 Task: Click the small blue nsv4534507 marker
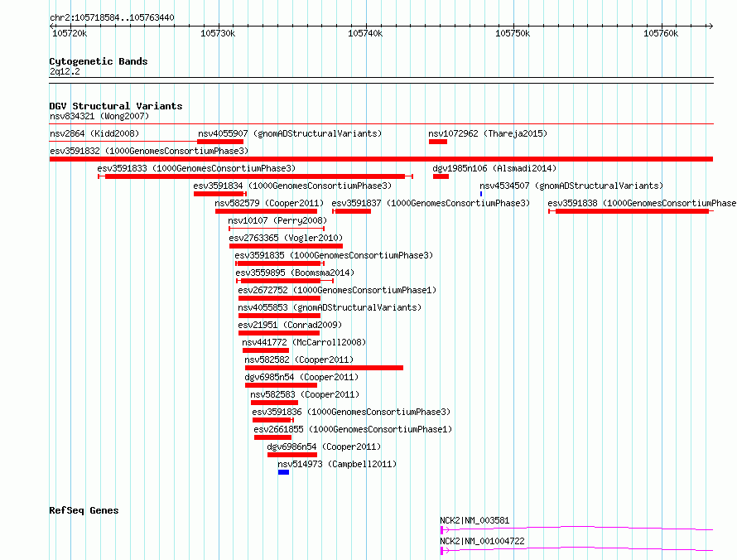pyautogui.click(x=481, y=194)
